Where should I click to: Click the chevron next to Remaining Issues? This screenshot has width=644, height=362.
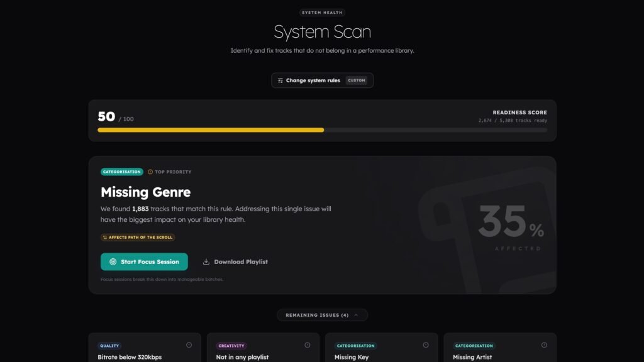click(x=357, y=315)
